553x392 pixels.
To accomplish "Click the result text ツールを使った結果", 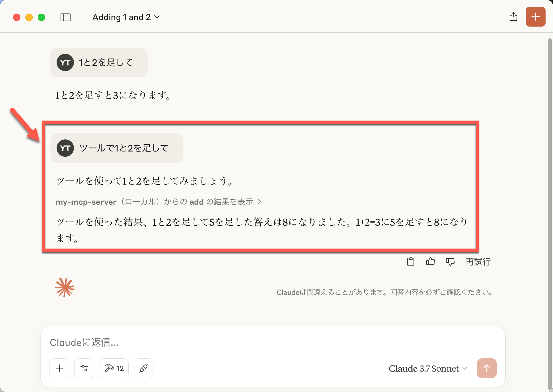I will pyautogui.click(x=261, y=230).
